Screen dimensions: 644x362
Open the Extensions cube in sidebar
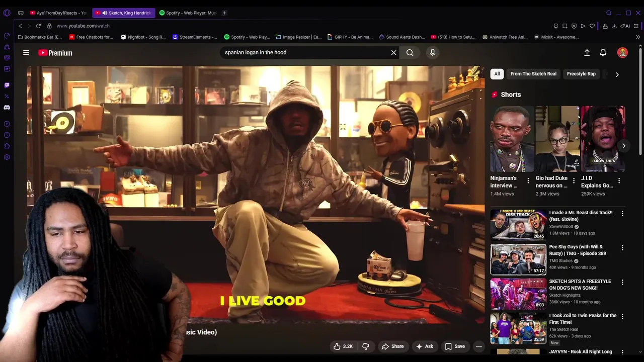pyautogui.click(x=7, y=146)
